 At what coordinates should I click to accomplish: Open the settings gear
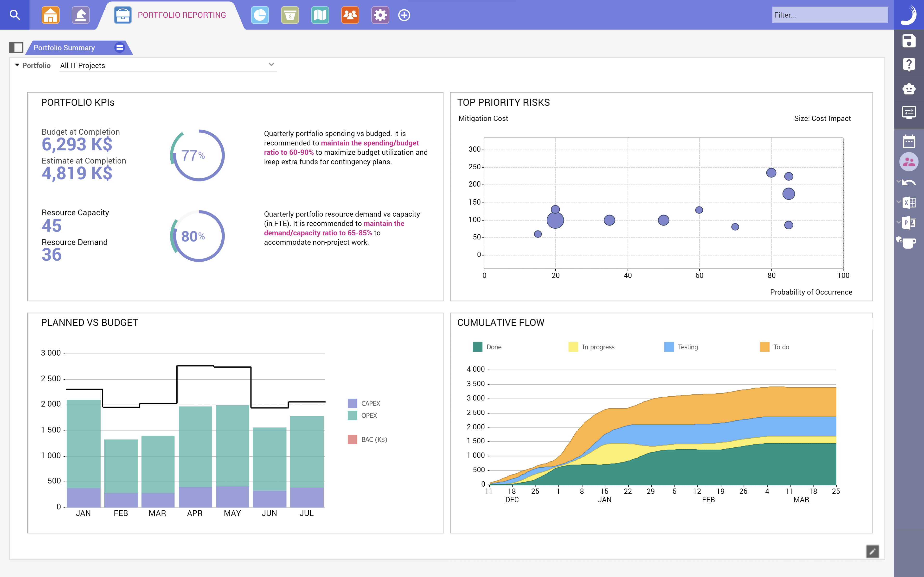click(x=380, y=15)
